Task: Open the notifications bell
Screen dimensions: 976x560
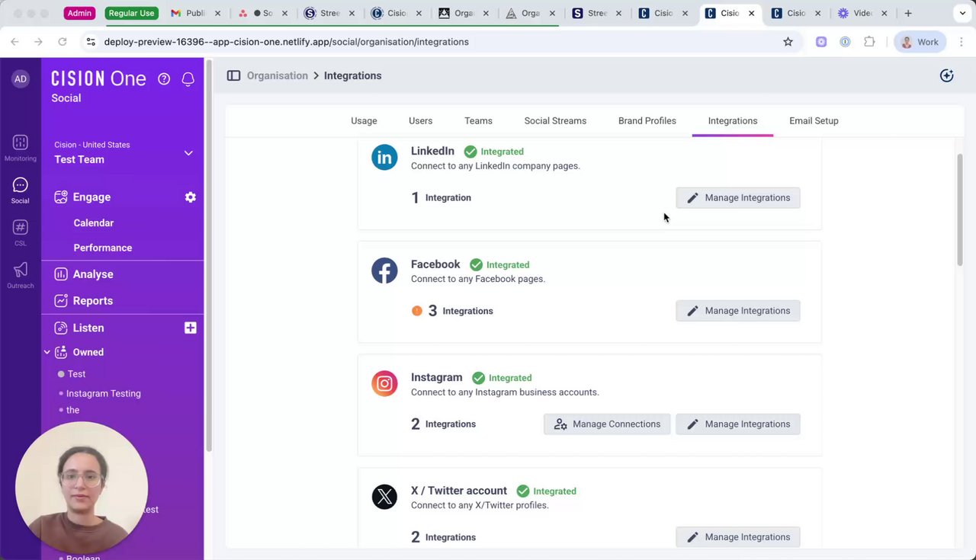Action: [188, 78]
